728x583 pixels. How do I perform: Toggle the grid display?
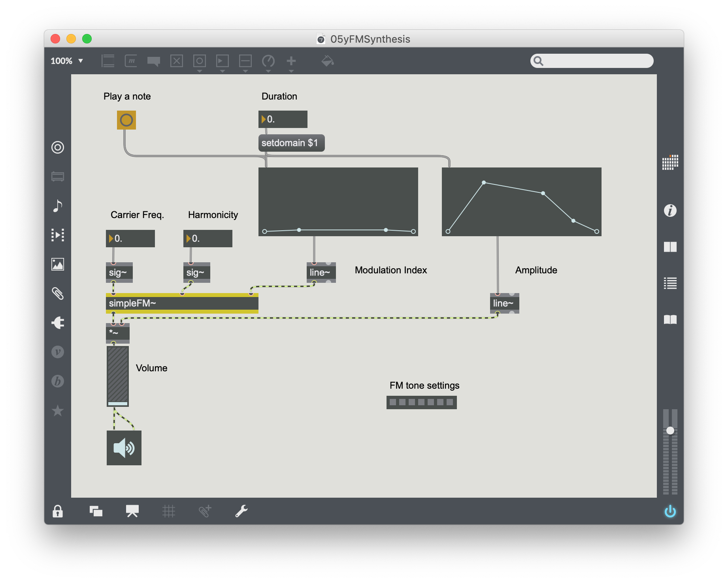[168, 511]
